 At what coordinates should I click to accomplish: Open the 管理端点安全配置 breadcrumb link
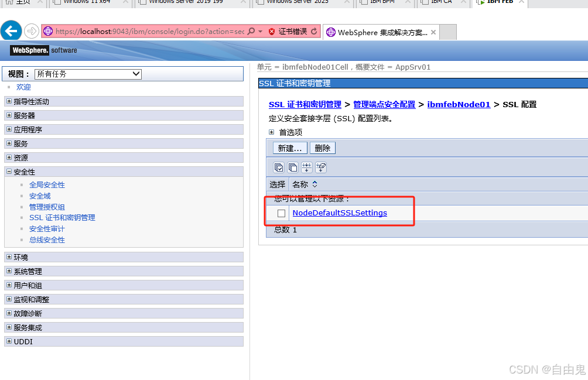pyautogui.click(x=384, y=104)
